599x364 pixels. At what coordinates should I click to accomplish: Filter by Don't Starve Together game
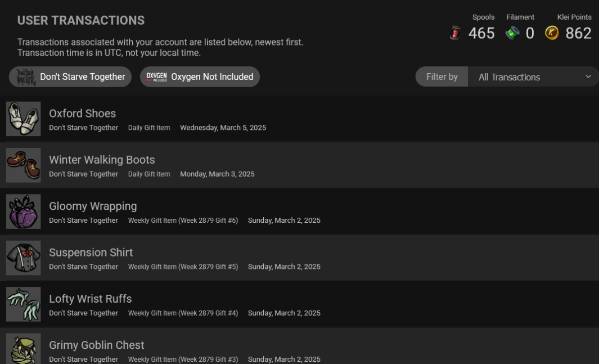pyautogui.click(x=70, y=77)
